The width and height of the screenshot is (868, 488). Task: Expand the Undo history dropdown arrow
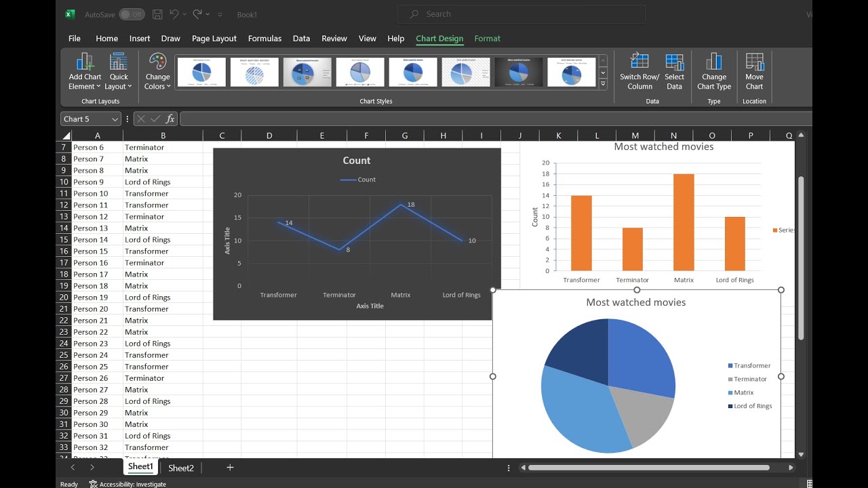click(x=185, y=14)
